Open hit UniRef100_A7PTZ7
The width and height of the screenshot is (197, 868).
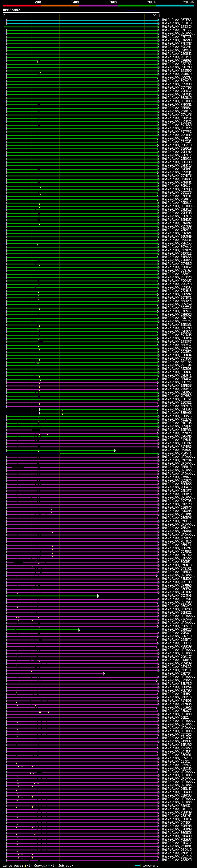(176, 30)
